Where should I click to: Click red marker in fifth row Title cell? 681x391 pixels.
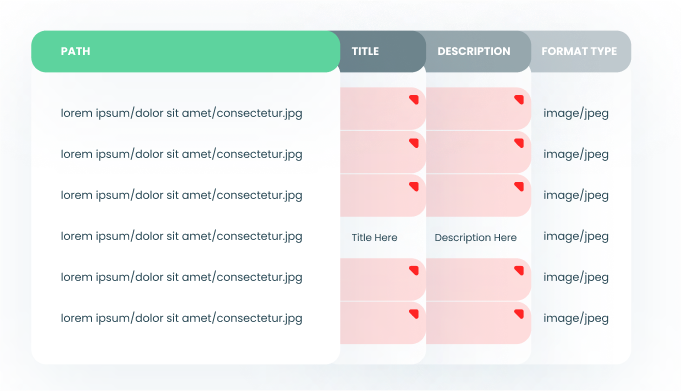[x=414, y=271]
